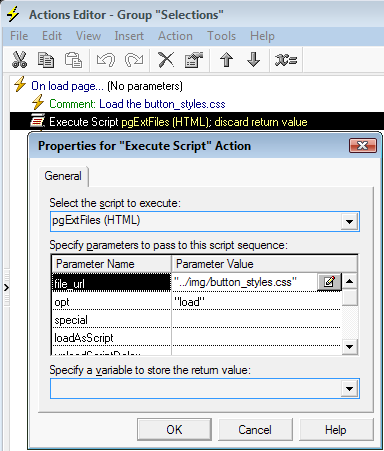The height and width of the screenshot is (451, 384).
Task: Close the Execute Script properties dialog
Action: [x=363, y=146]
